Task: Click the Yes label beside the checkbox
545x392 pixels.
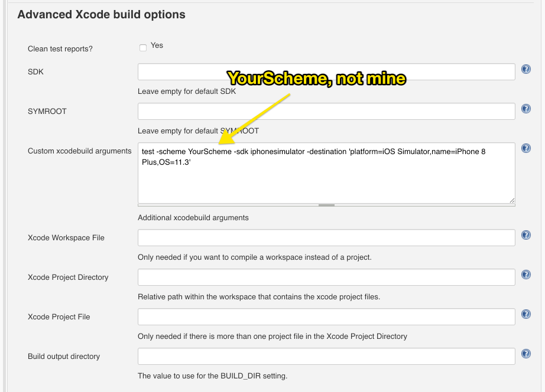Action: click(x=157, y=45)
